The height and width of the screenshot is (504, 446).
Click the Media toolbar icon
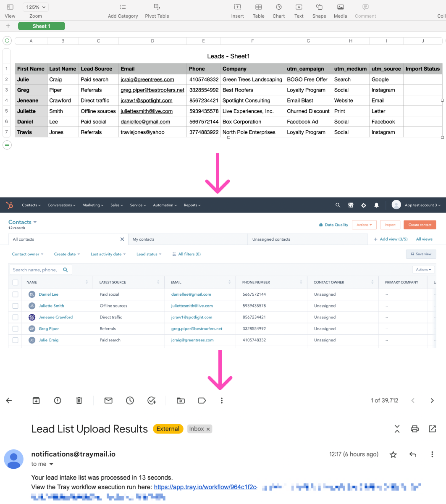coord(341,7)
